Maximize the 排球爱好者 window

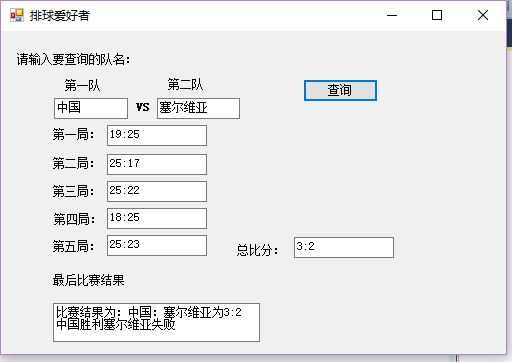[x=437, y=15]
